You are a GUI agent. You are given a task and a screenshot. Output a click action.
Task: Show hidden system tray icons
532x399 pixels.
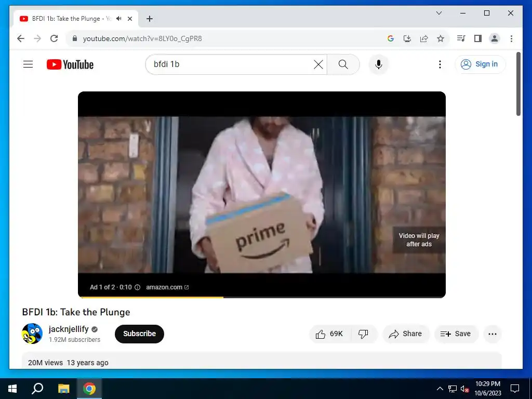coord(440,389)
